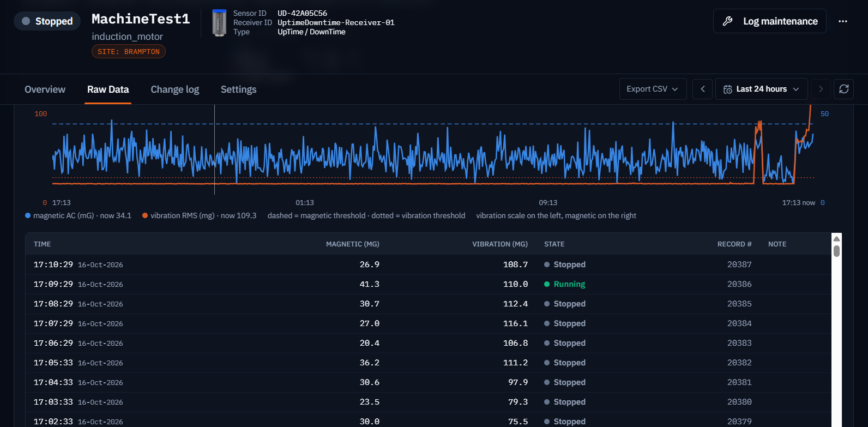This screenshot has width=868, height=427.
Task: Open the Change log tab
Action: (175, 89)
